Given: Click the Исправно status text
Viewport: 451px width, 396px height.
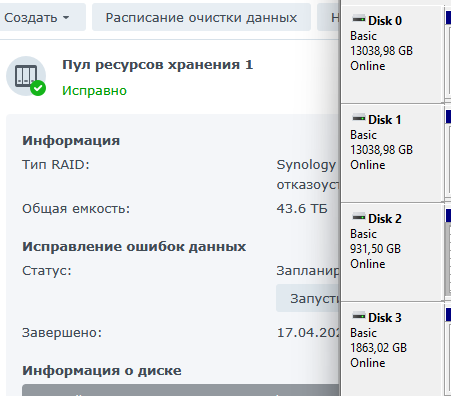Looking at the screenshot, I should pos(95,91).
